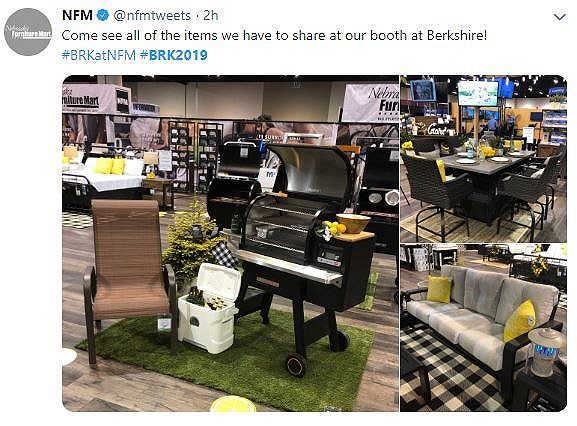The image size is (577, 426).
Task: Click the TV screen above the dining set
Action: pyautogui.click(x=478, y=93)
